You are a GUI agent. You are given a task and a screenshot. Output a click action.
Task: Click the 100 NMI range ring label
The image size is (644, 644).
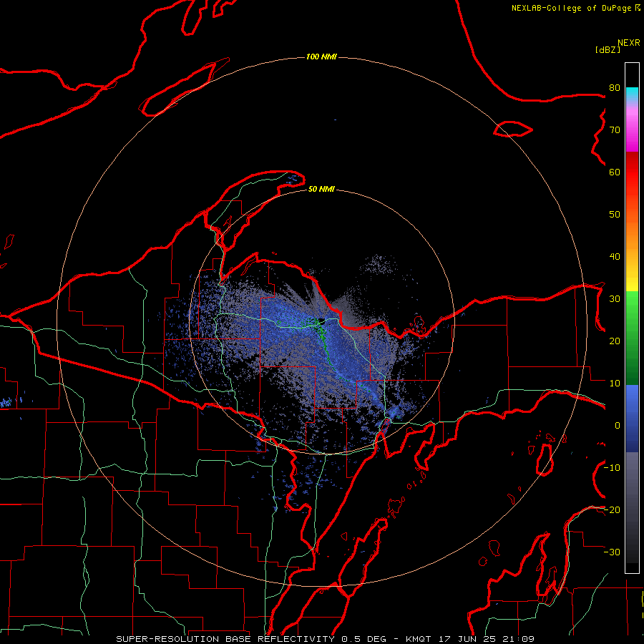coord(321,57)
